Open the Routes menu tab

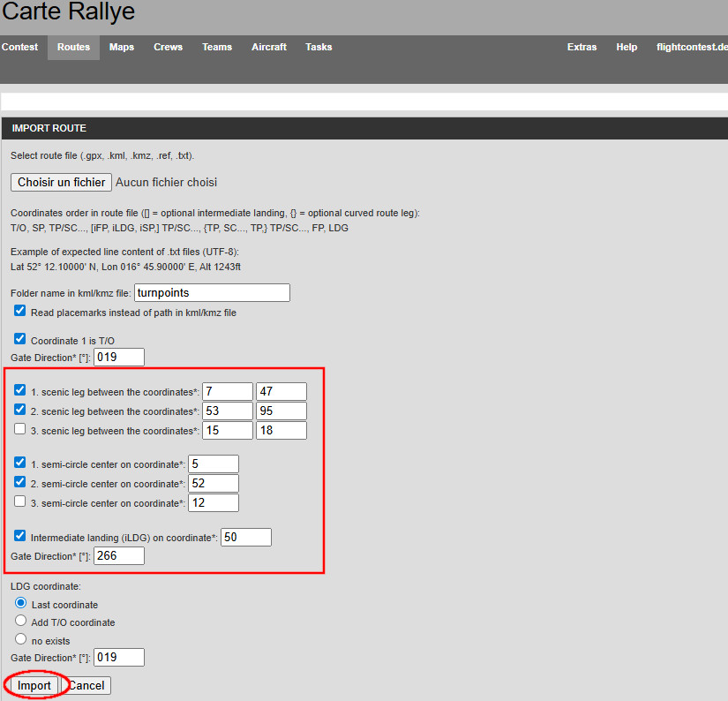click(x=73, y=47)
